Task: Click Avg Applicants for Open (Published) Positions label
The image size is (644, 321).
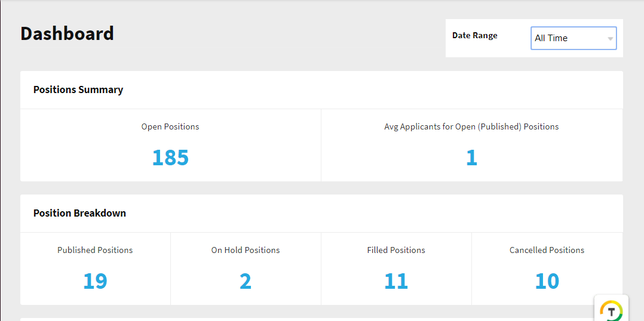Action: [471, 126]
